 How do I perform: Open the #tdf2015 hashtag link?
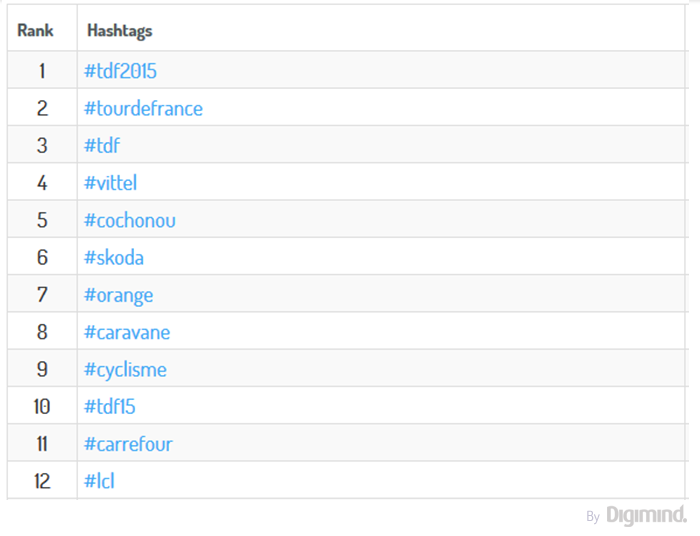(121, 71)
